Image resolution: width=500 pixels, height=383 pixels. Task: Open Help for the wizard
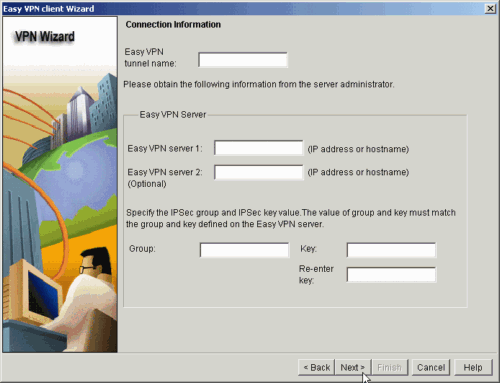[473, 367]
